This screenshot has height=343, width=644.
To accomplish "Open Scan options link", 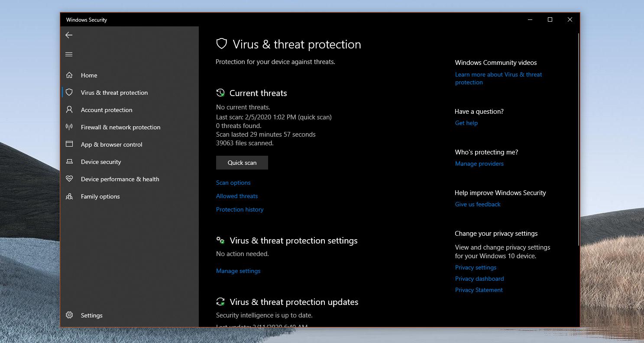I will (x=233, y=183).
